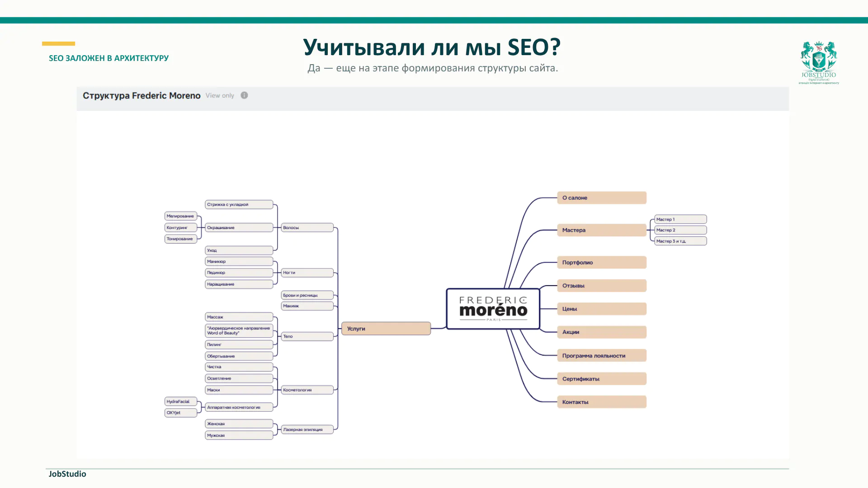Image resolution: width=868 pixels, height=488 pixels.
Task: Click the 'Мелирование' leaf node
Action: (181, 216)
